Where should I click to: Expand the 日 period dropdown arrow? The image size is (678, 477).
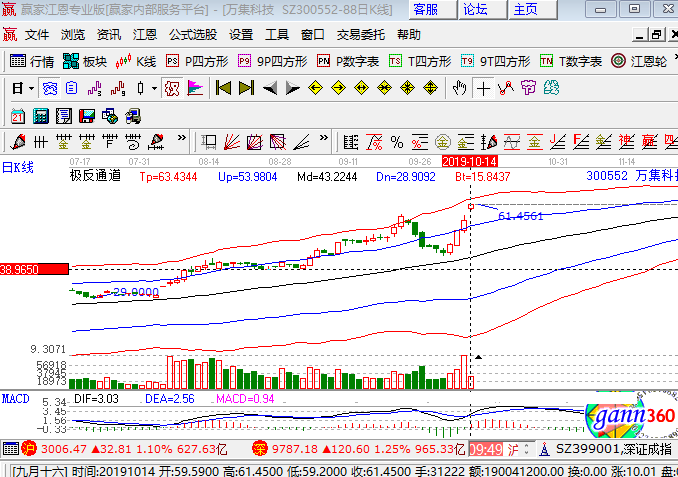[31, 89]
